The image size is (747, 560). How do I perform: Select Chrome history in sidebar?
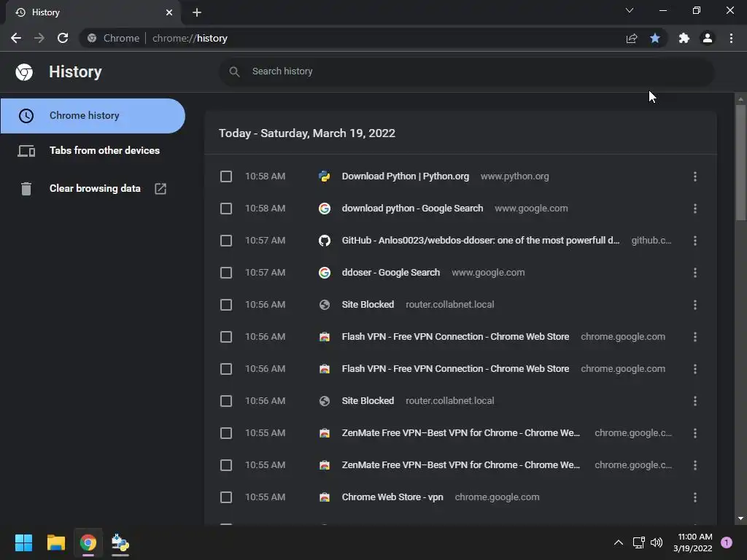[x=93, y=116]
